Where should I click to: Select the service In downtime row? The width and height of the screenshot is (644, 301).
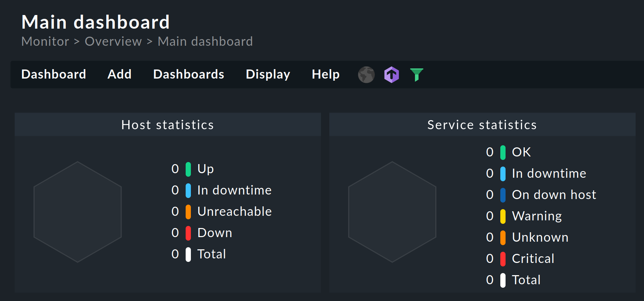point(536,174)
